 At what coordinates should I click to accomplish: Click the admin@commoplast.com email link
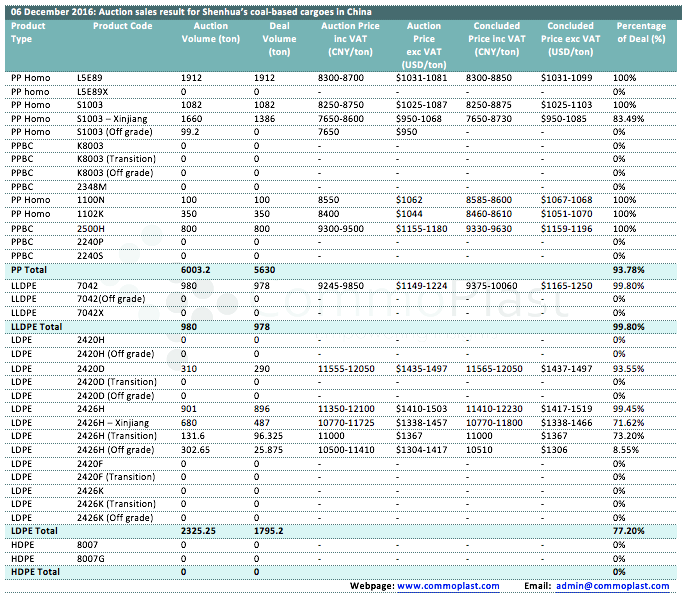(612, 586)
